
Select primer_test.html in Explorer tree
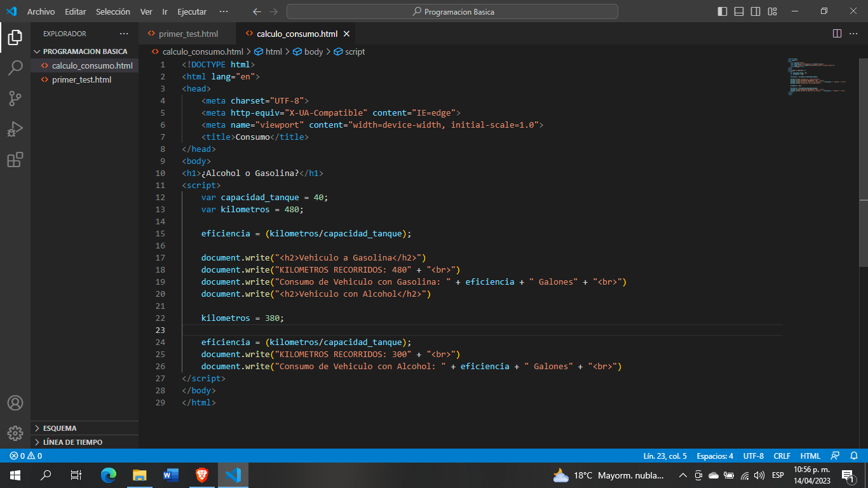[x=85, y=79]
